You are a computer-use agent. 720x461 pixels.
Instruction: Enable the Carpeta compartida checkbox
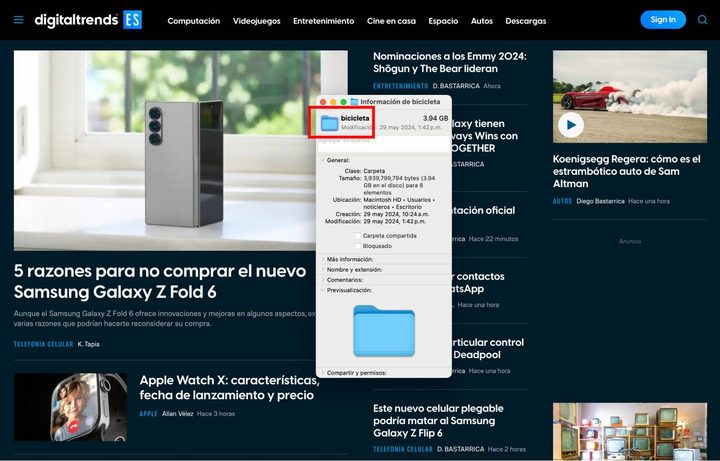(358, 236)
